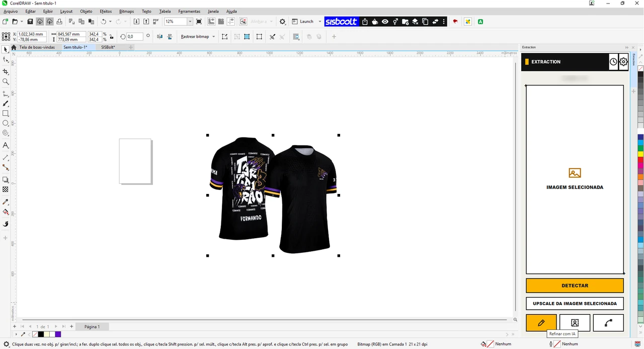Open the Bitmaps menu
Image resolution: width=644 pixels, height=349 pixels.
tap(126, 11)
